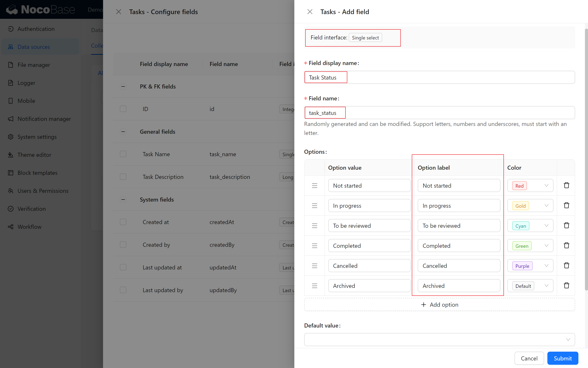
Task: Click the Single select interface tag
Action: tap(365, 37)
